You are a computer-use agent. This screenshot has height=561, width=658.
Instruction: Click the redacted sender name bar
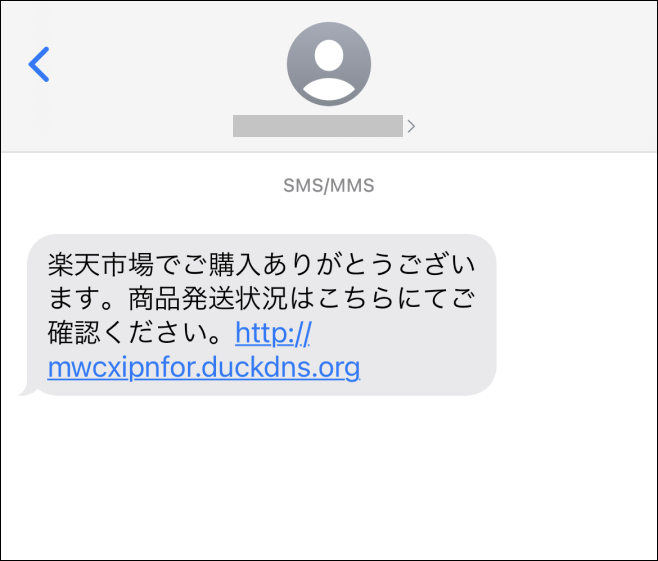tap(318, 126)
